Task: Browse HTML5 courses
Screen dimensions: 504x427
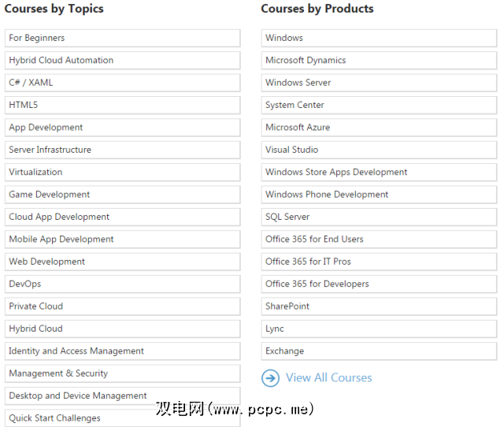Action: pos(122,105)
